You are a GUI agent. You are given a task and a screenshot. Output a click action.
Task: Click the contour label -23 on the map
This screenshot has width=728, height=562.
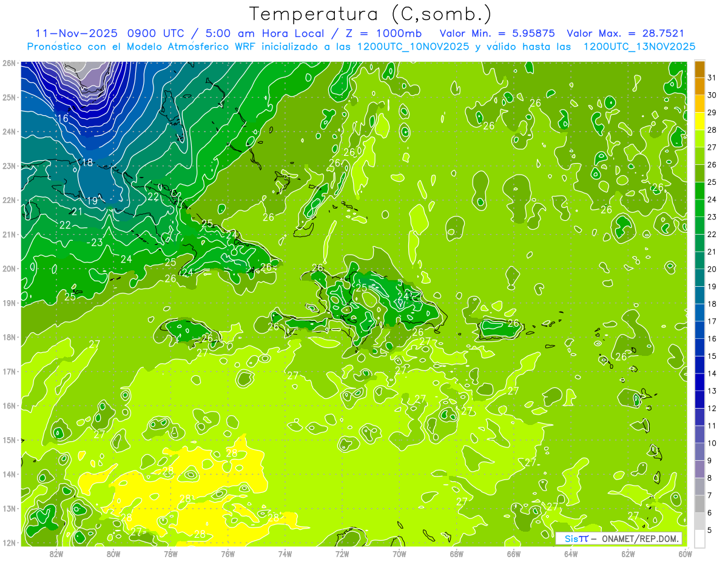[x=95, y=243]
